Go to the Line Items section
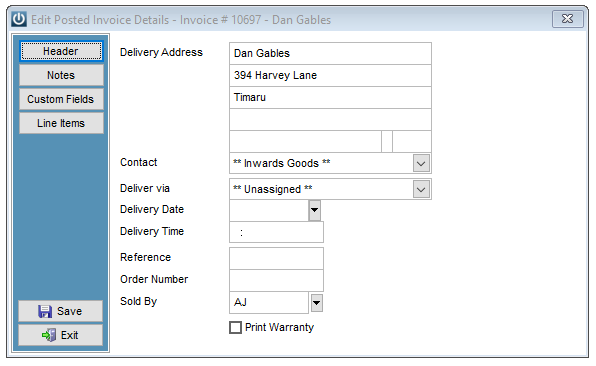This screenshot has width=596, height=366. coord(61,123)
